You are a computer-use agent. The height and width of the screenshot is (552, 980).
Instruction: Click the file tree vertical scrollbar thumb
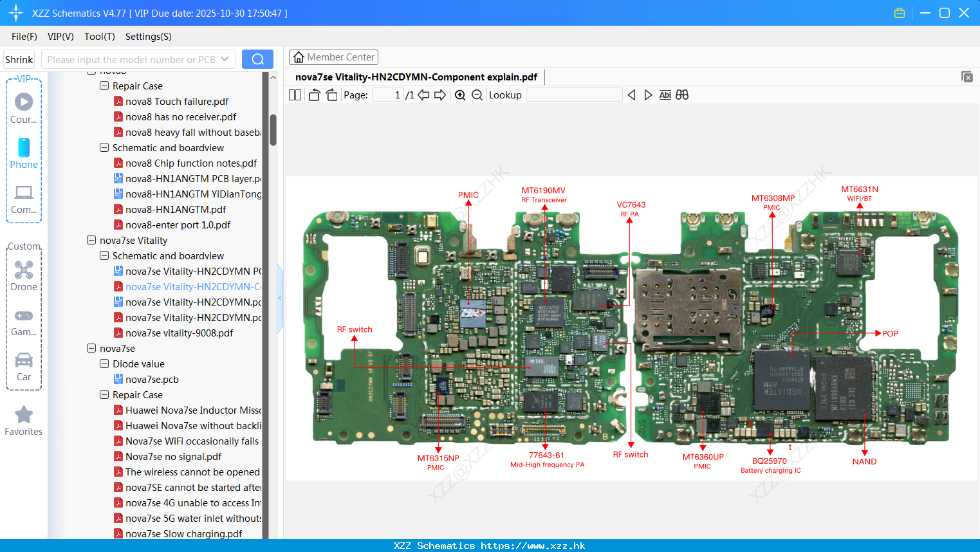click(x=273, y=130)
